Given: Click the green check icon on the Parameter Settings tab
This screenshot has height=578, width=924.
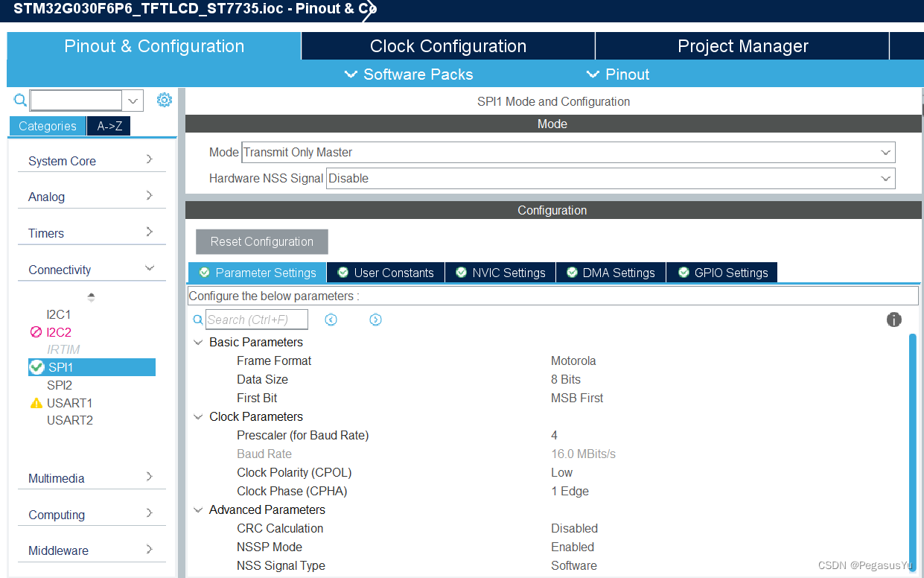Looking at the screenshot, I should pyautogui.click(x=203, y=273).
